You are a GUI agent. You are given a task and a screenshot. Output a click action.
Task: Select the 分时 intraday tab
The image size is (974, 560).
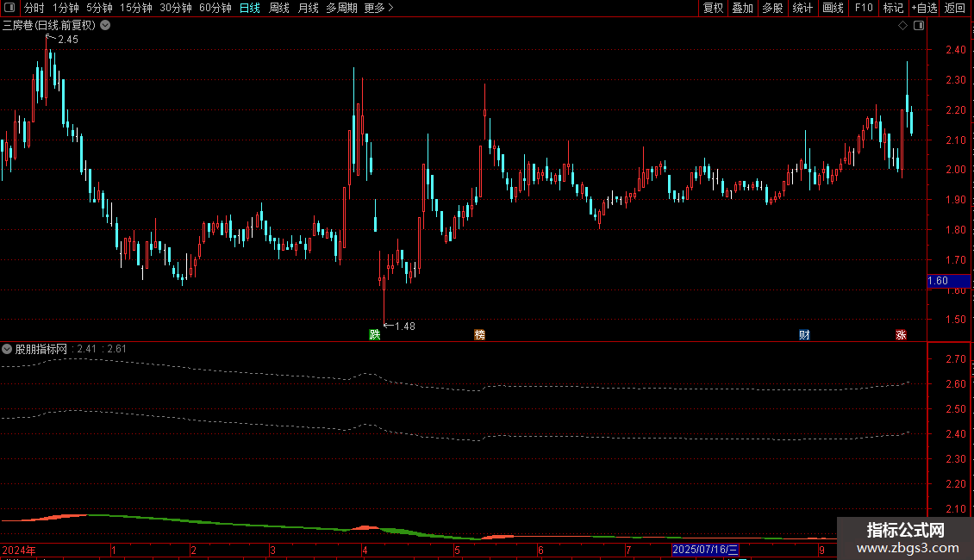(x=34, y=8)
